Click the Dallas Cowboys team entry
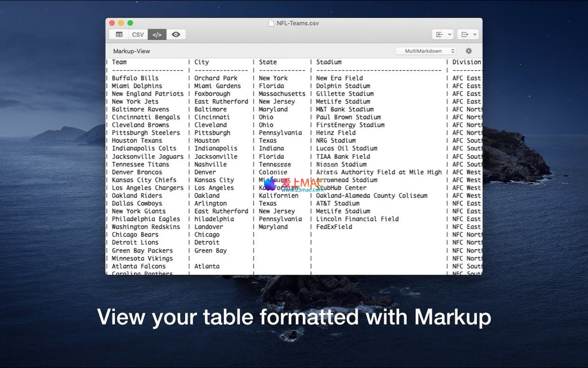 click(x=137, y=204)
